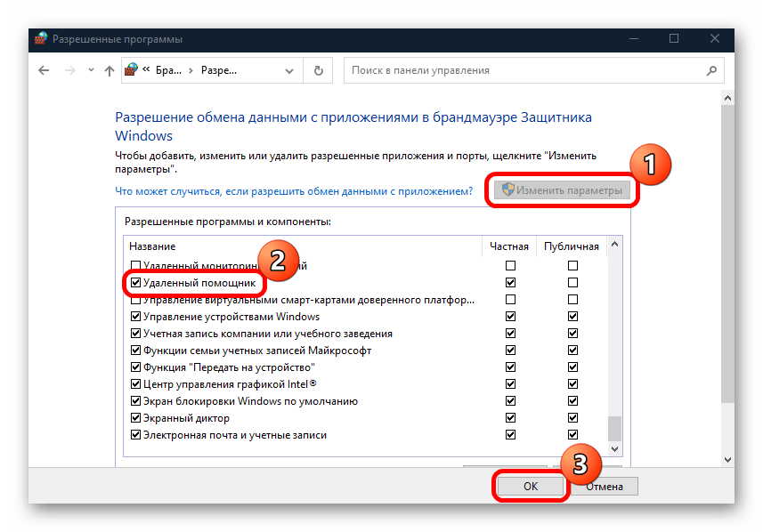Expand hidden breadcrumb path chevrons
This screenshot has height=532, width=763.
[x=146, y=69]
